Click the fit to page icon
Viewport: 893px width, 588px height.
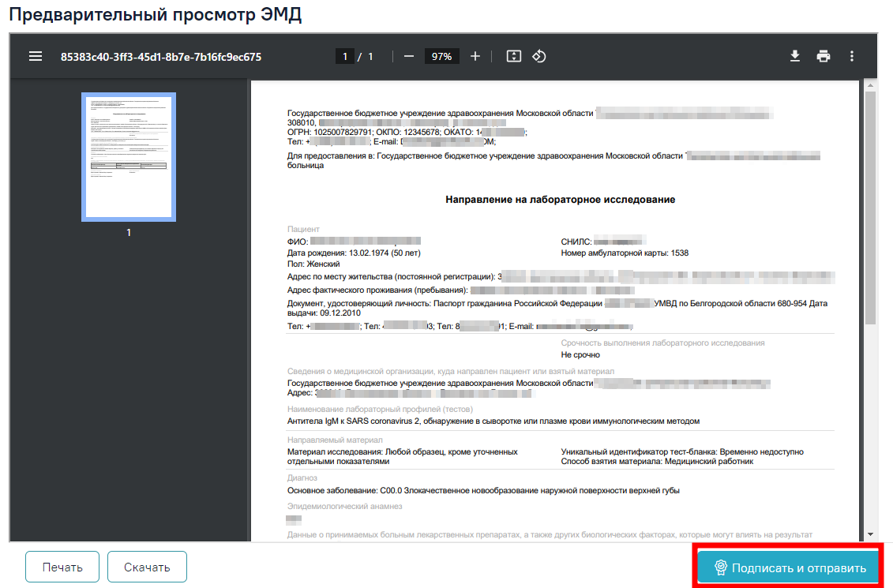click(514, 56)
